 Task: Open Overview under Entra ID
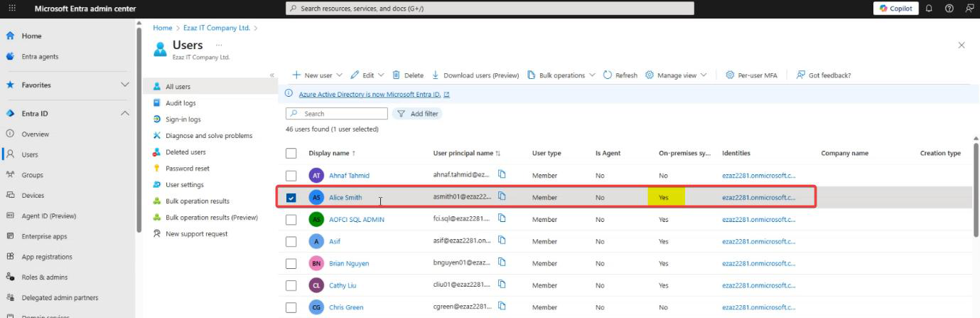tap(35, 134)
